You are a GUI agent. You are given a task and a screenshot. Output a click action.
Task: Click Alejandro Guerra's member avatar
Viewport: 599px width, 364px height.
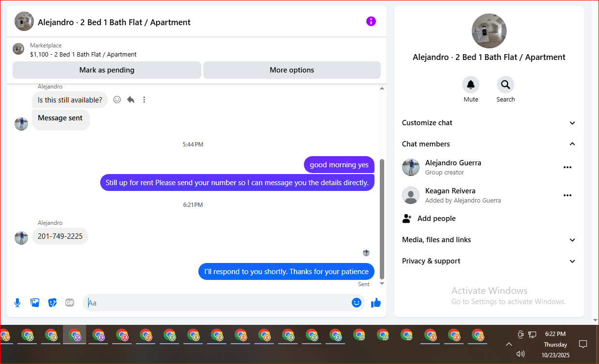(x=411, y=167)
